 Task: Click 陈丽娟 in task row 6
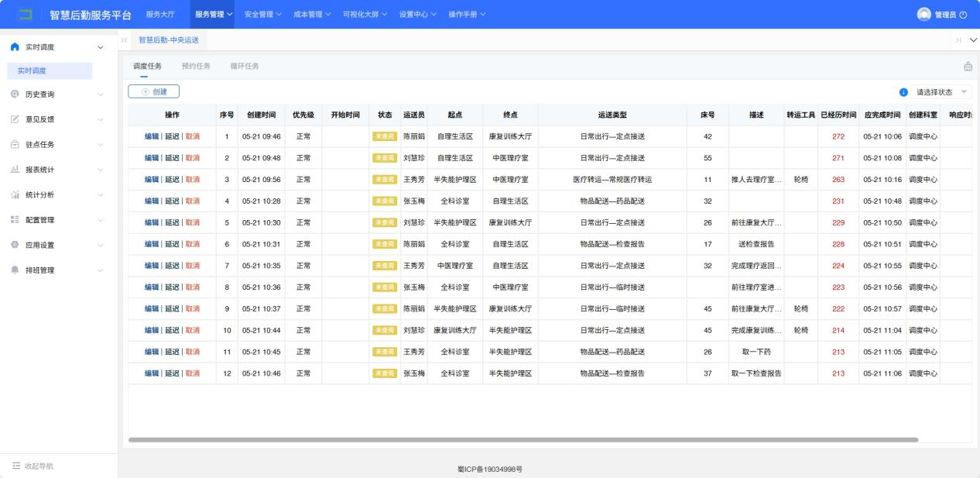point(414,244)
